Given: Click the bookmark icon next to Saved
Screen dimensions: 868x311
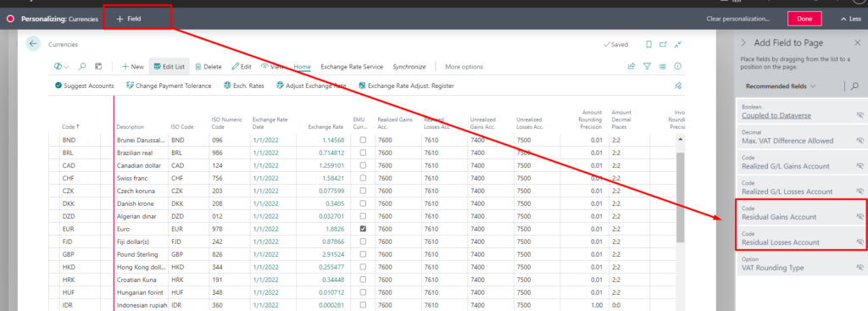Looking at the screenshot, I should 648,44.
